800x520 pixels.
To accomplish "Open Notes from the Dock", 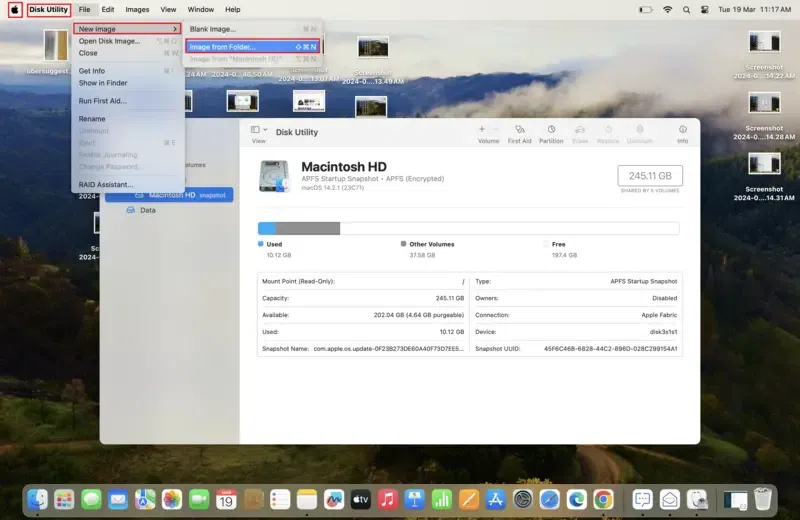I will 307,500.
